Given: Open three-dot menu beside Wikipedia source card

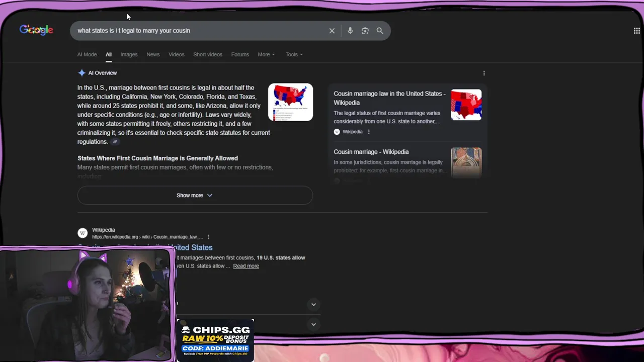Looking at the screenshot, I should (369, 132).
